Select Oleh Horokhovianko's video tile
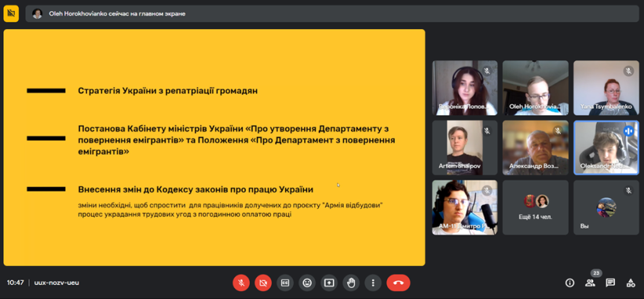 point(536,88)
